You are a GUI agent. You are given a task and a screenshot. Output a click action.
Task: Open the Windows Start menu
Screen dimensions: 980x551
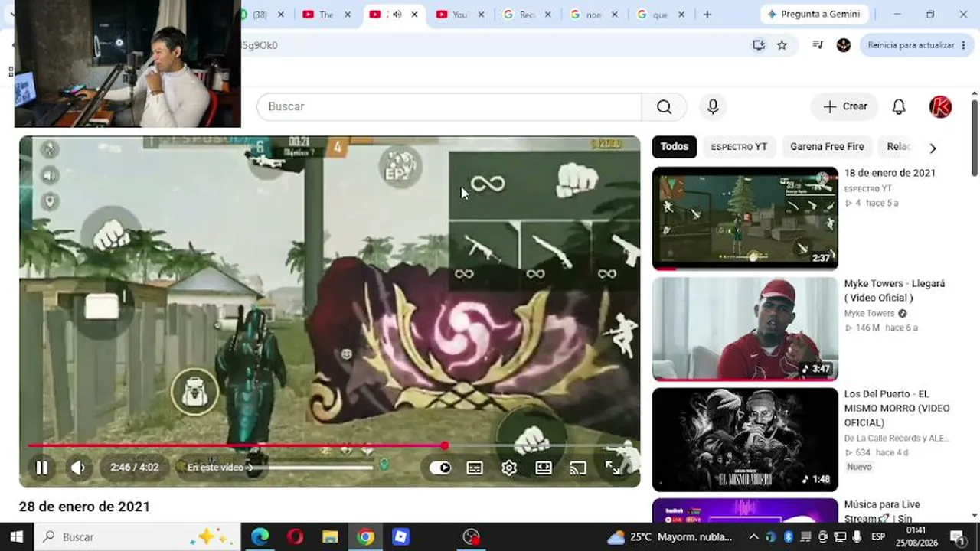tap(16, 537)
